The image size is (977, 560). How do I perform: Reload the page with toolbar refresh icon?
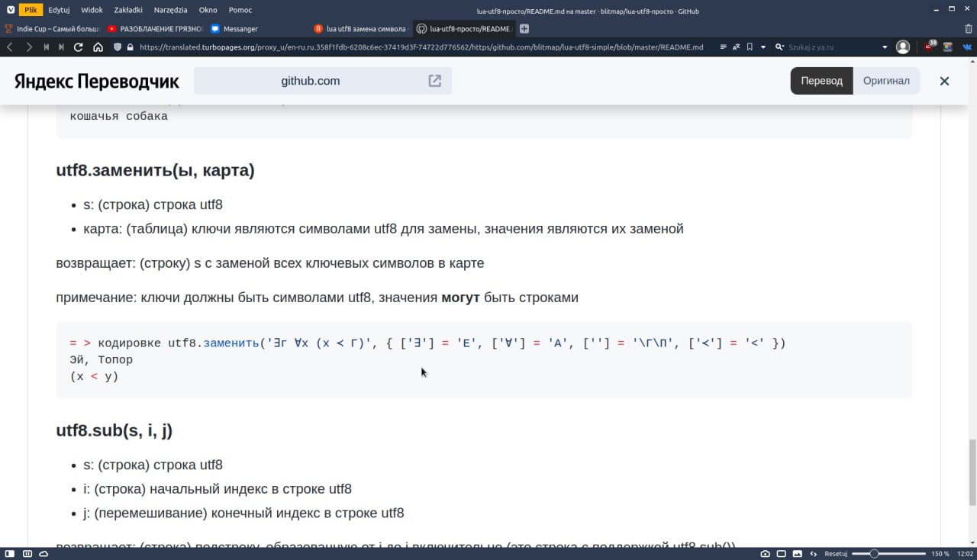[x=78, y=47]
